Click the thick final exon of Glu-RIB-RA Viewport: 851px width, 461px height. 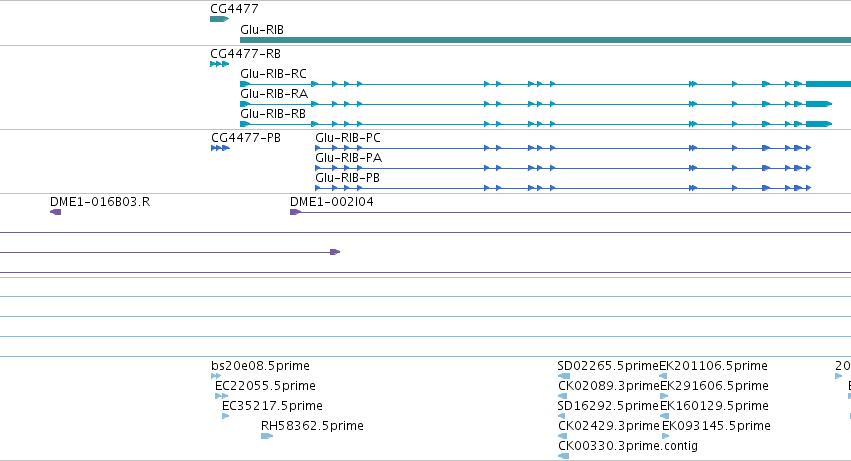818,104
